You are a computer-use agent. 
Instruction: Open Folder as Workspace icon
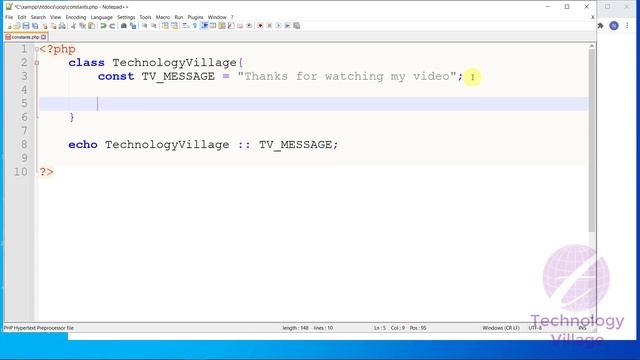[240, 26]
